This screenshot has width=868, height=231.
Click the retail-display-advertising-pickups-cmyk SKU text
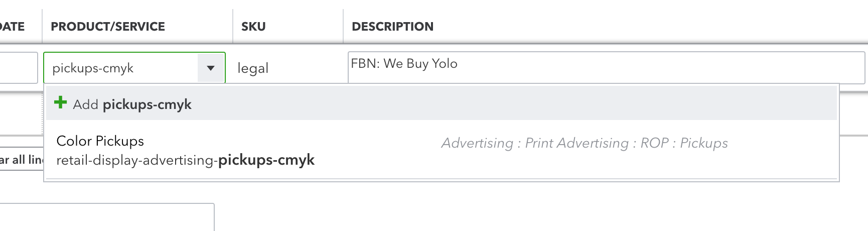(x=186, y=160)
